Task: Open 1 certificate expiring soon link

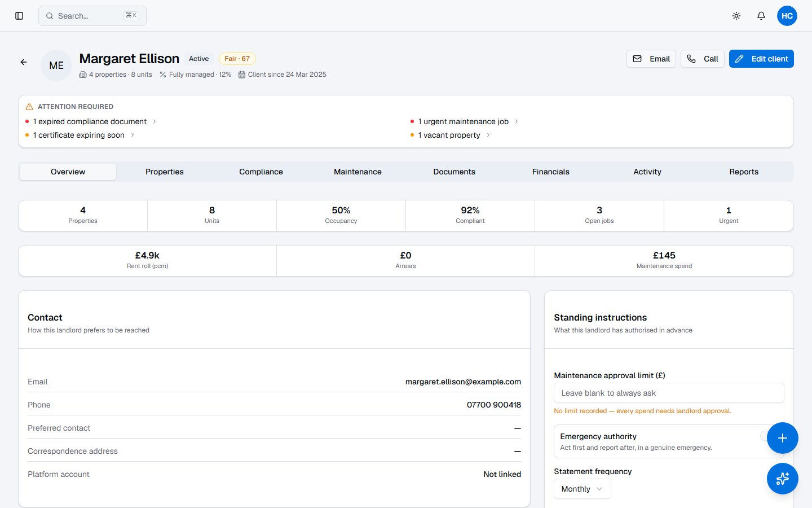Action: tap(79, 135)
